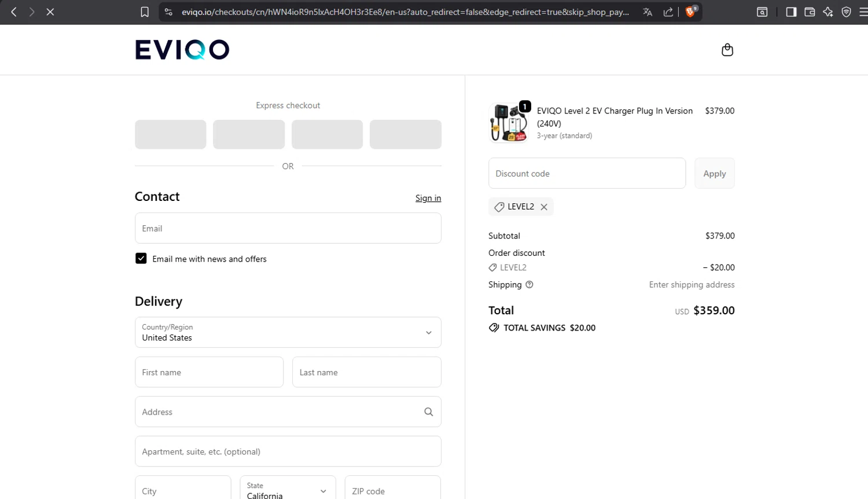Select the second express checkout button

(249, 134)
